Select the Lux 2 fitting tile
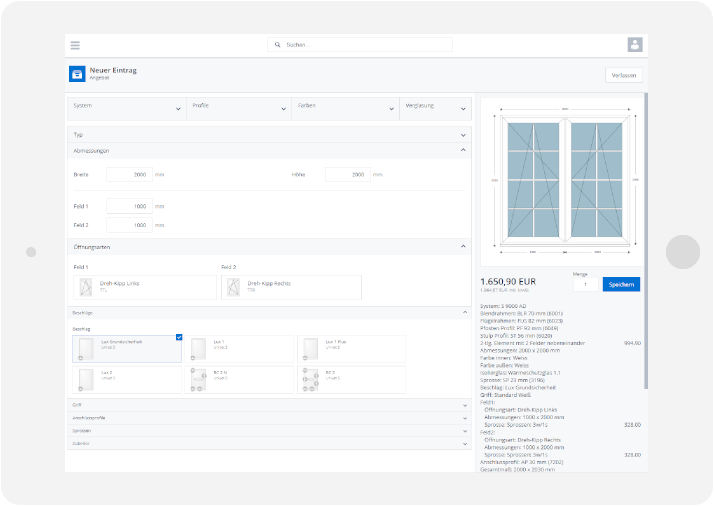Image resolution: width=714 pixels, height=506 pixels. 127,379
